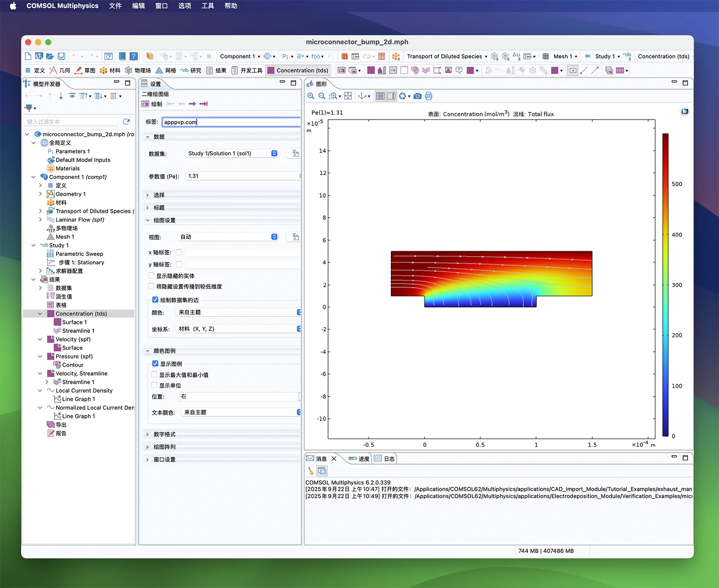Click the Mesh 1 toolbar button
This screenshot has height=588, width=719.
pyautogui.click(x=560, y=56)
